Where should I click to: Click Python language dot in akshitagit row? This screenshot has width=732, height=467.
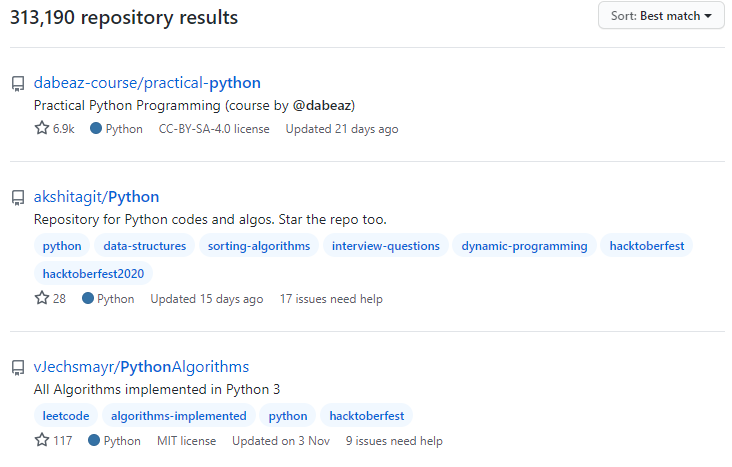(x=87, y=298)
